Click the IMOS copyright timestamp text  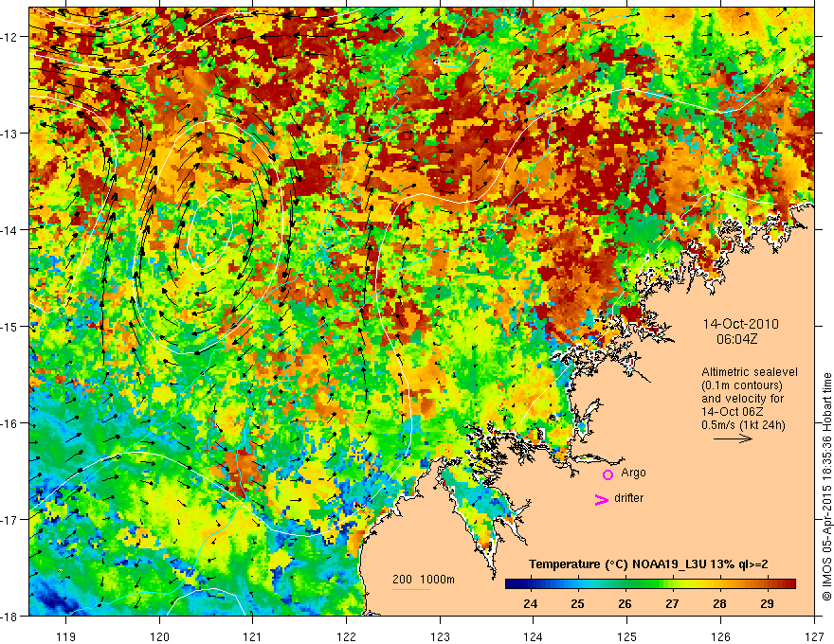(826, 488)
